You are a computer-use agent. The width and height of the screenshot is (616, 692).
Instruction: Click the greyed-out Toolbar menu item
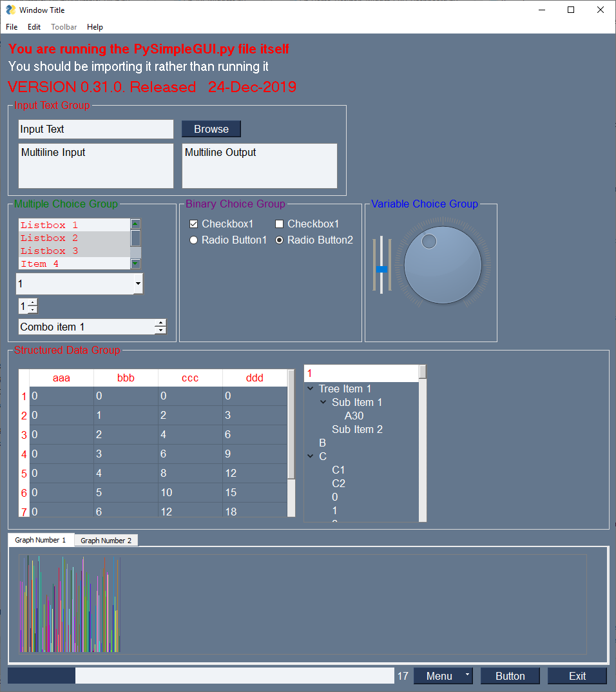click(x=64, y=27)
